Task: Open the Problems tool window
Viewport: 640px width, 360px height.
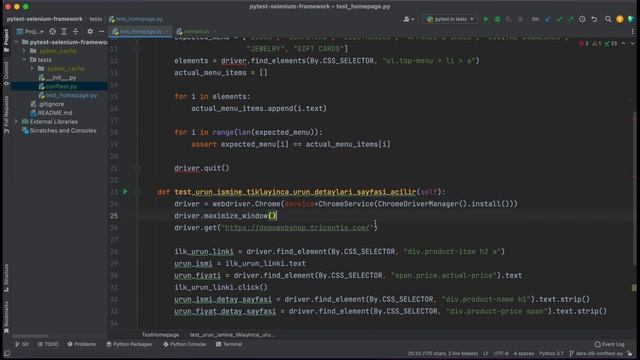Action: pyautogui.click(x=82, y=344)
